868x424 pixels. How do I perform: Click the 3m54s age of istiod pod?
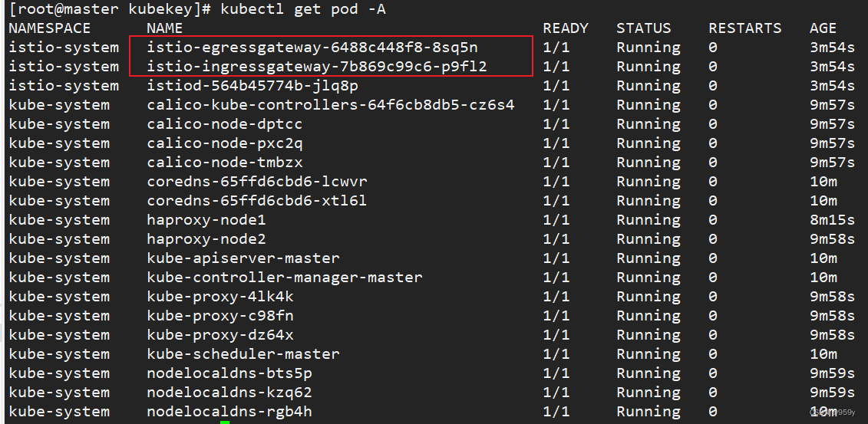coord(832,86)
